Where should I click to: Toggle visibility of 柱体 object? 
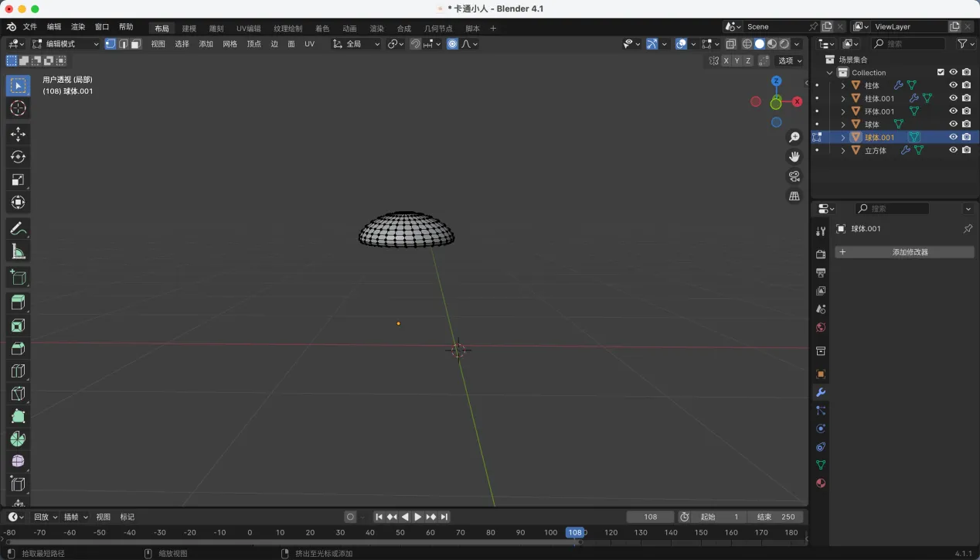point(953,85)
